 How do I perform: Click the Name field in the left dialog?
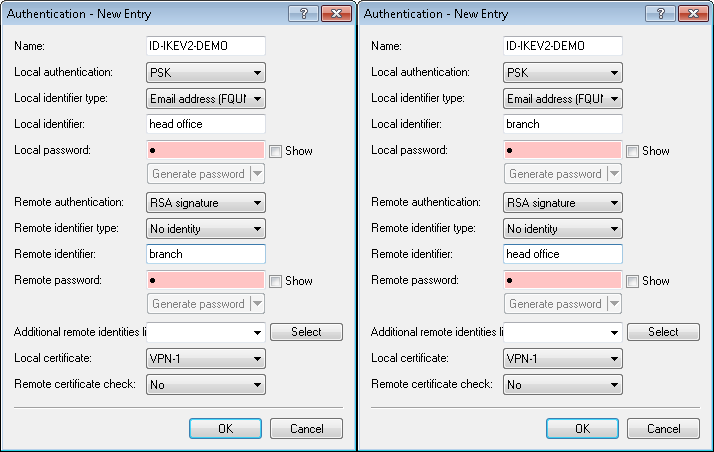click(205, 46)
